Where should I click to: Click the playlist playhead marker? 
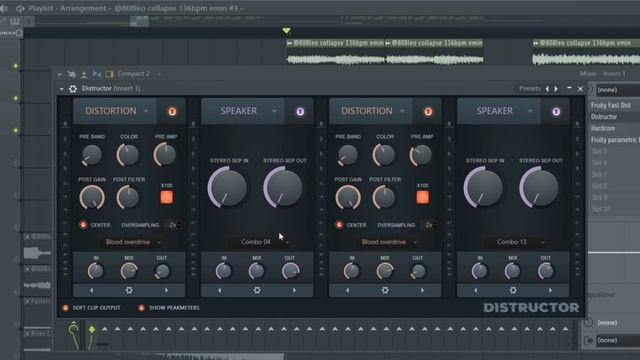pos(287,31)
